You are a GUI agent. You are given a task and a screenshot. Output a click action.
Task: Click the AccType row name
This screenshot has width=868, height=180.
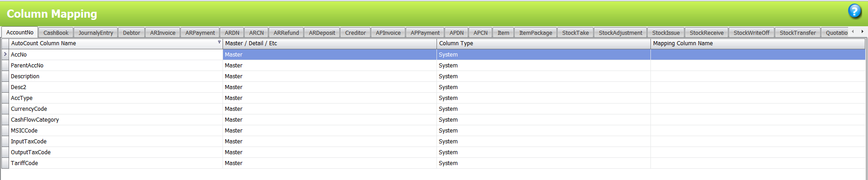(x=116, y=98)
